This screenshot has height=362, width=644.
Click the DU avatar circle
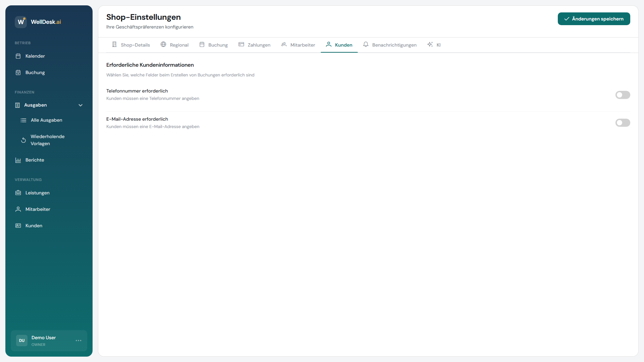[x=21, y=341]
